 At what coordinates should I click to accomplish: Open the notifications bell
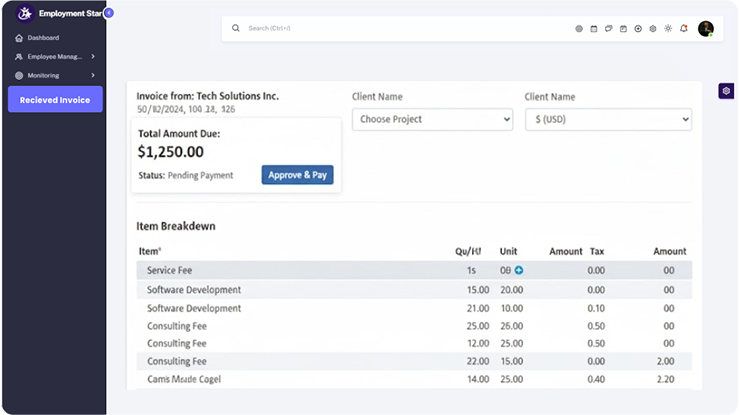(x=684, y=29)
